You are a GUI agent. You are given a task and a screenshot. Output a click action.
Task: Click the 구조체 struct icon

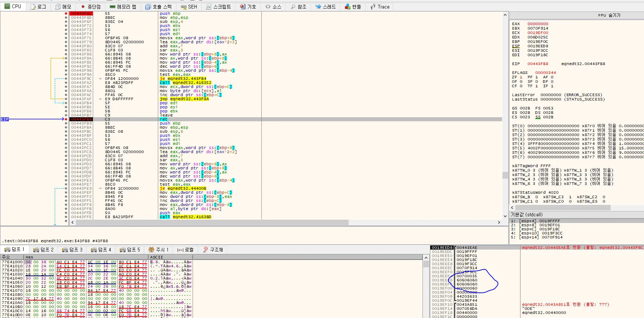pyautogui.click(x=206, y=250)
